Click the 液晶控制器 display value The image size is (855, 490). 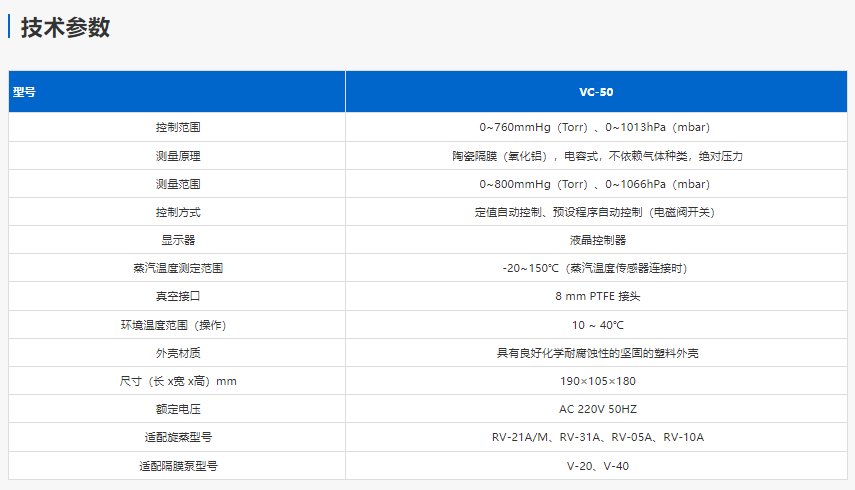tap(596, 240)
